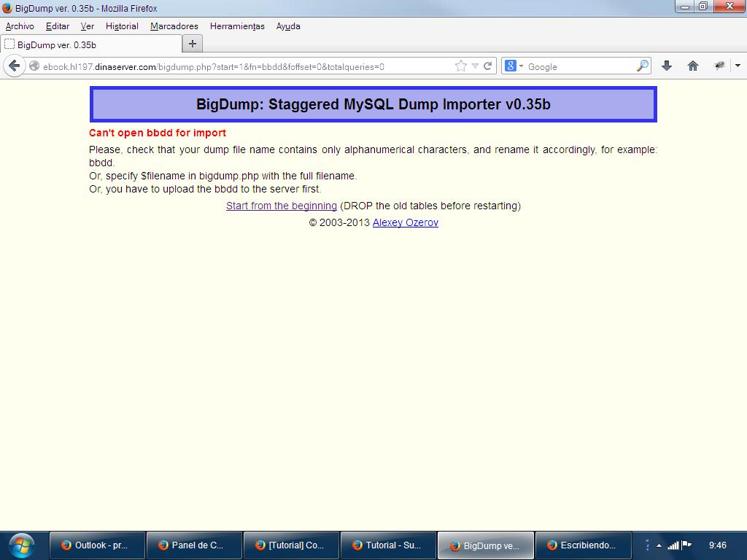Click the 9:46 system clock
Image resolution: width=747 pixels, height=560 pixels.
tap(718, 545)
